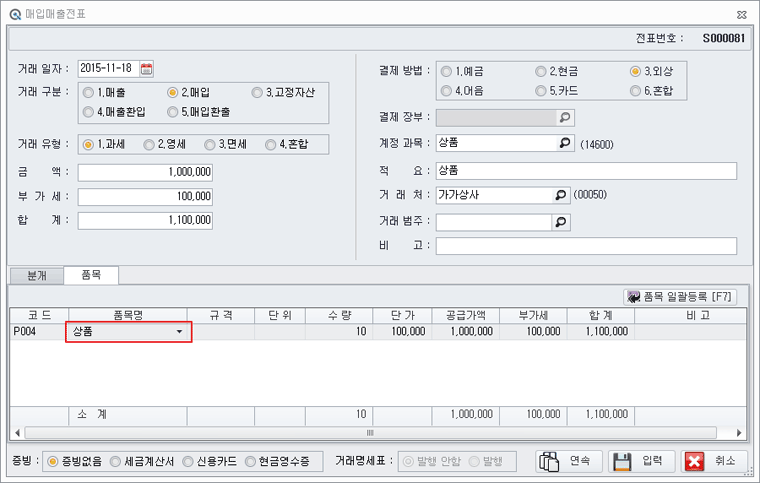Click the horizontal scrollbar right arrow

pyautogui.click(x=739, y=433)
